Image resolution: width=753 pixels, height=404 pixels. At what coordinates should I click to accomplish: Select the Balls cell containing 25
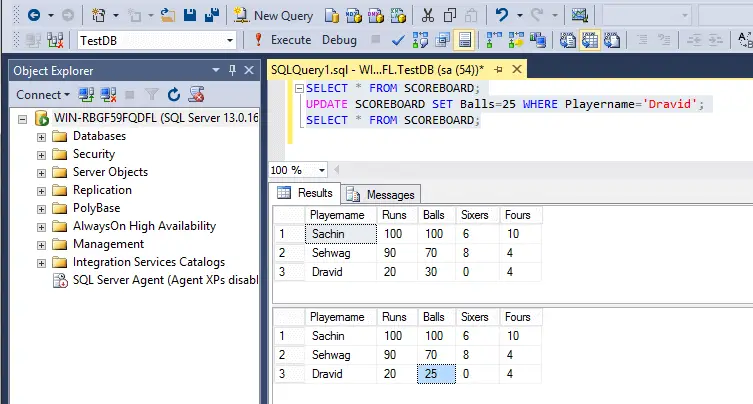(436, 374)
